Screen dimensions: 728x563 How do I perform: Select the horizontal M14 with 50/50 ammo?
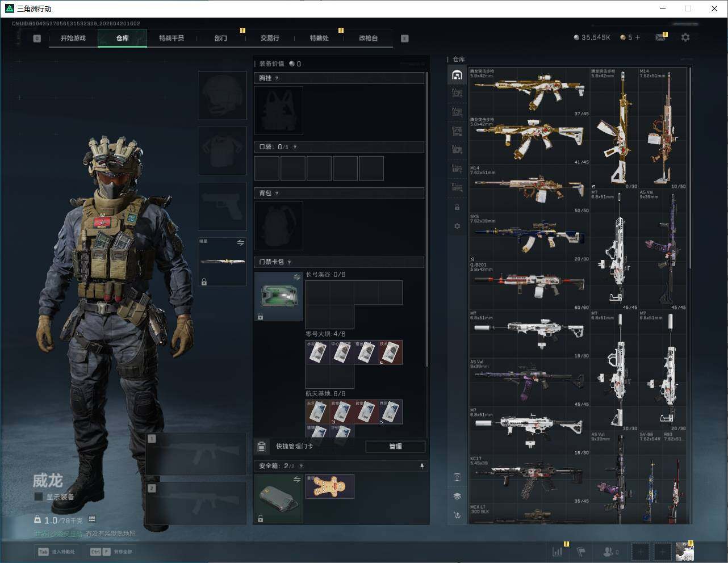coord(529,190)
